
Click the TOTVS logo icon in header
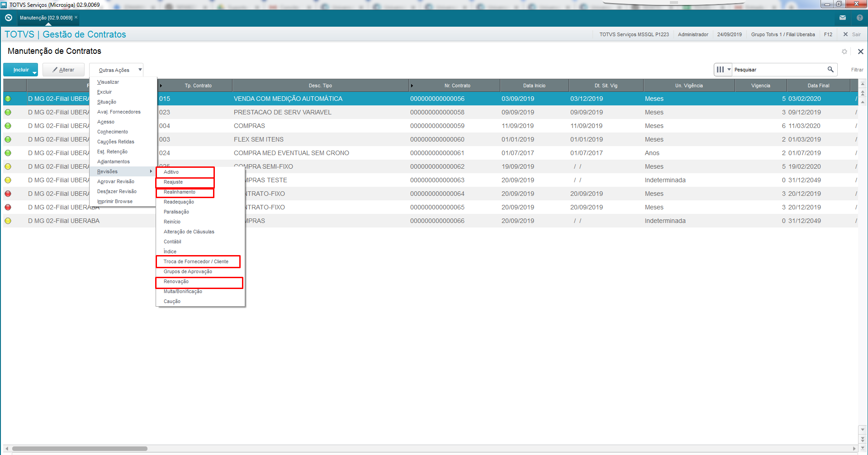[8, 18]
